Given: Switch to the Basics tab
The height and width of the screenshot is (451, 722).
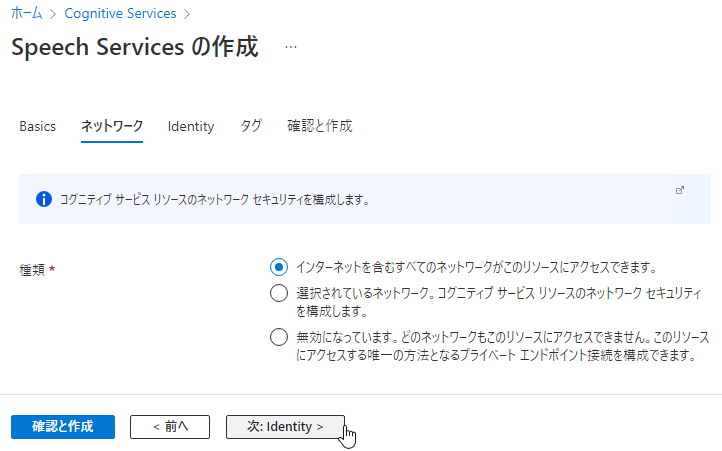Looking at the screenshot, I should point(37,126).
